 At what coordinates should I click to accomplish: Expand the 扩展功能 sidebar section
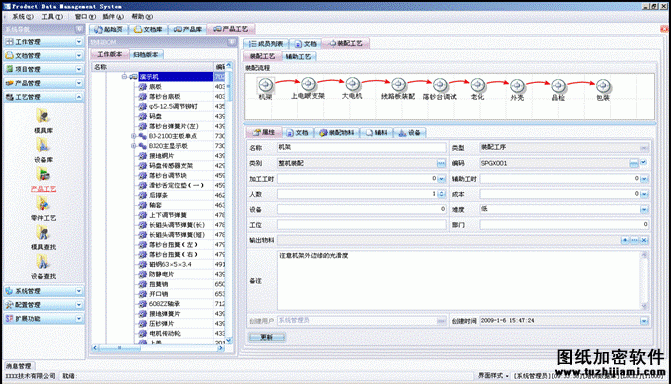[x=79, y=319]
